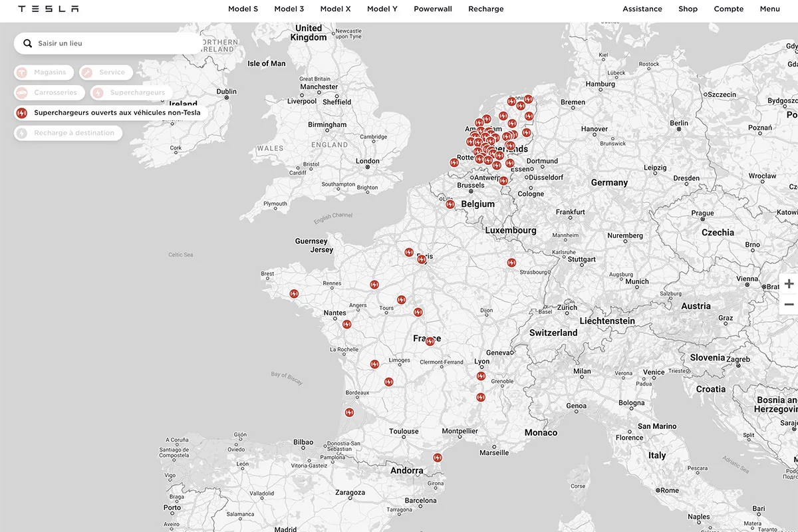Viewport: 798px width, 532px height.
Task: Select the Supercharger marker near Strasbourg
Action: tap(511, 263)
